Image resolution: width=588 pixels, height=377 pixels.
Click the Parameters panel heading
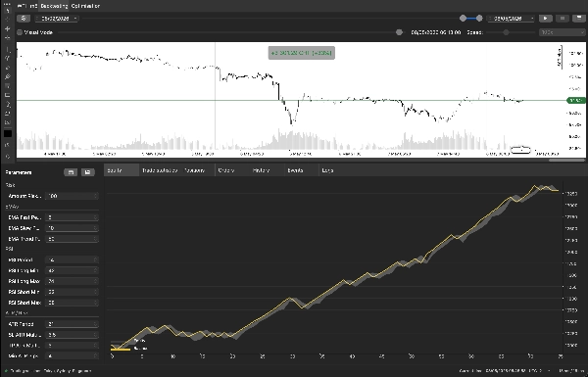[19, 172]
